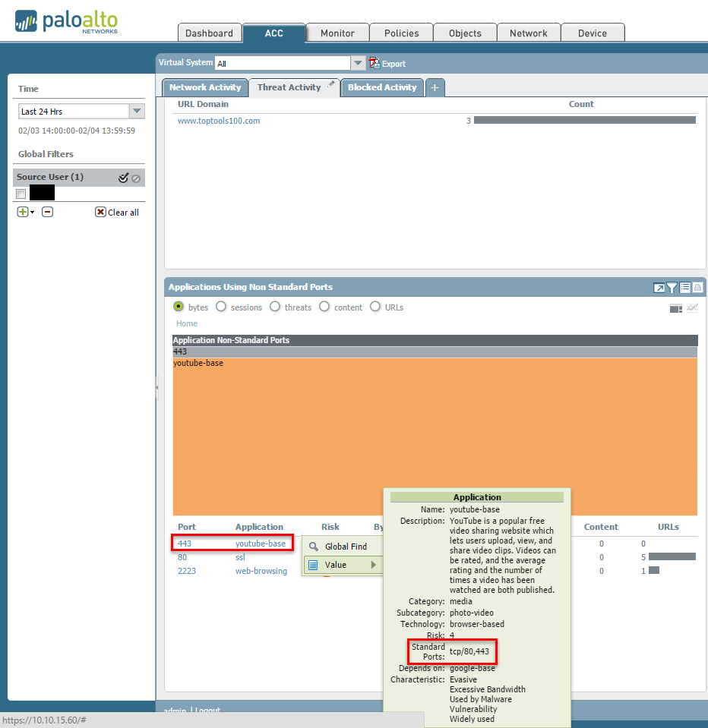This screenshot has height=728, width=708.
Task: Click the 443 gray treemap header bar
Action: 435,351
